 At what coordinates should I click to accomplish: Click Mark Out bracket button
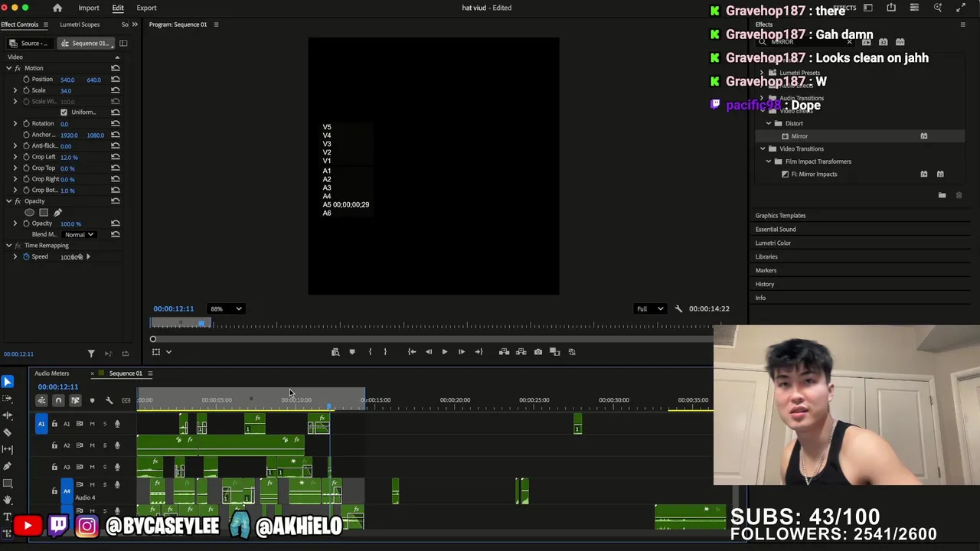[x=385, y=352]
